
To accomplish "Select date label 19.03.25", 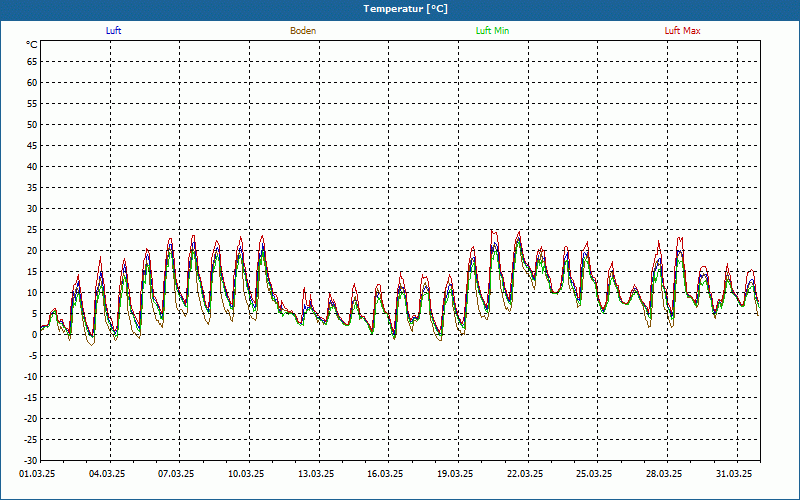I will pos(455,474).
